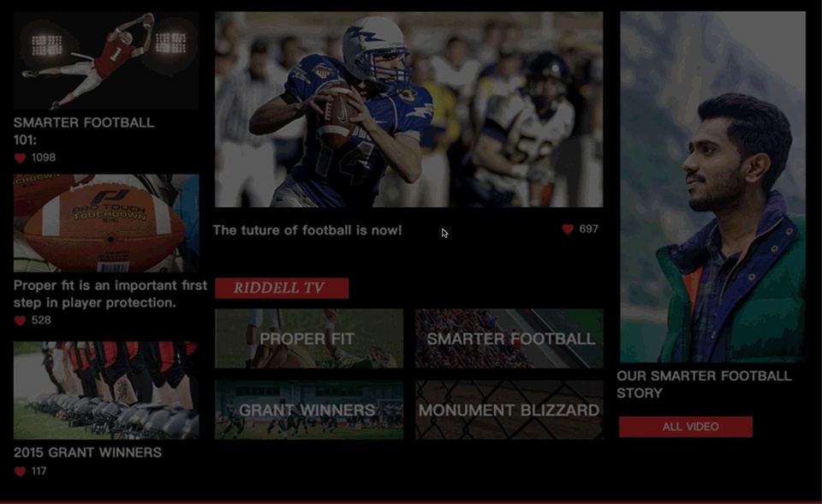Read the Proper fit player protection article link
Image resolution: width=822 pixels, height=504 pixels.
pyautogui.click(x=110, y=294)
